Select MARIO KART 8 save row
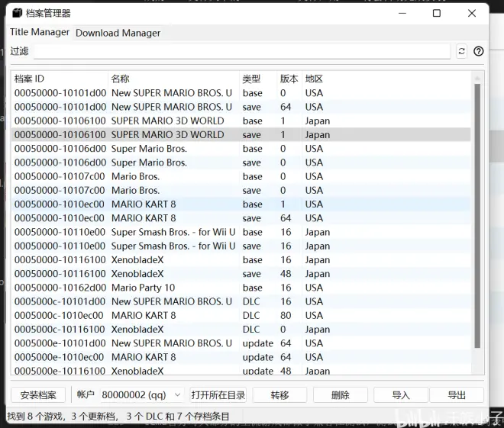504x428 pixels. tap(241, 218)
